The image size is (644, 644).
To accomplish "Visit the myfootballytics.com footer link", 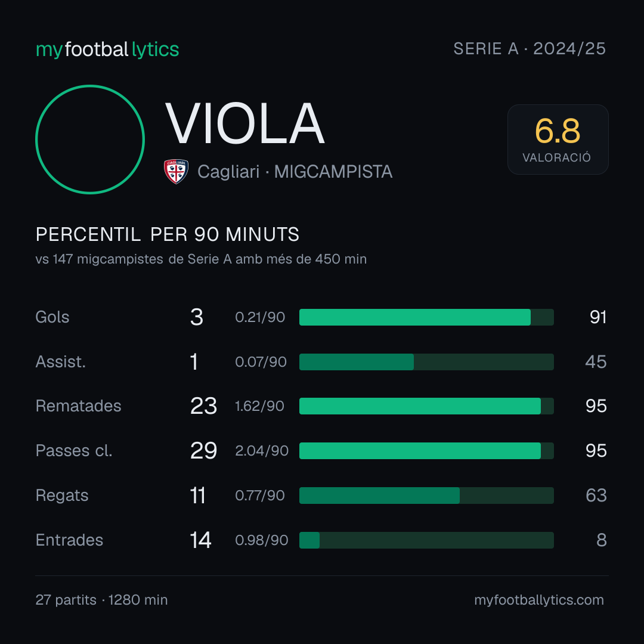I will 539,600.
